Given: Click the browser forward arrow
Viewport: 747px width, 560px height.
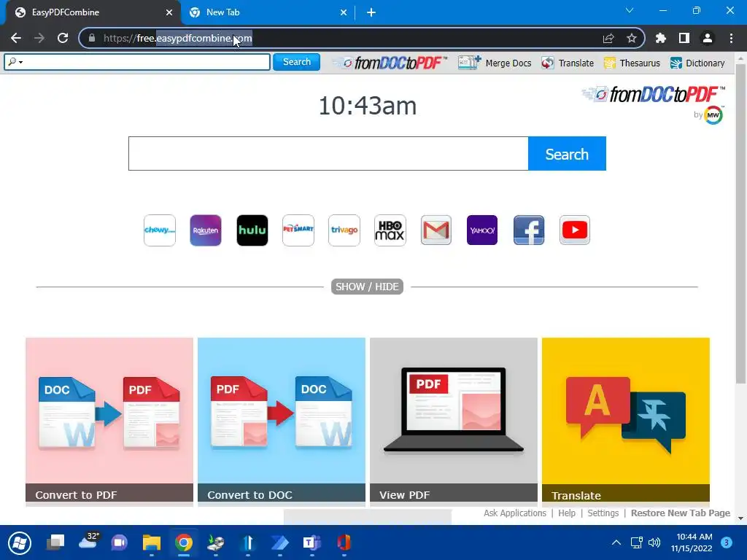Looking at the screenshot, I should [x=39, y=38].
